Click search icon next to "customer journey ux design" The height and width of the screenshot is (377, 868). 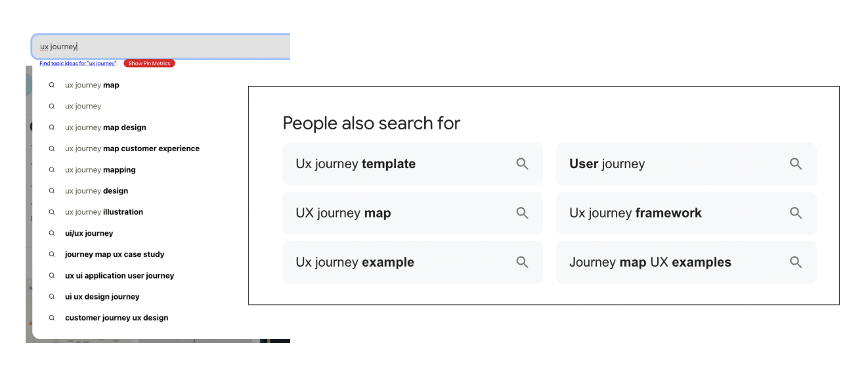tap(52, 318)
